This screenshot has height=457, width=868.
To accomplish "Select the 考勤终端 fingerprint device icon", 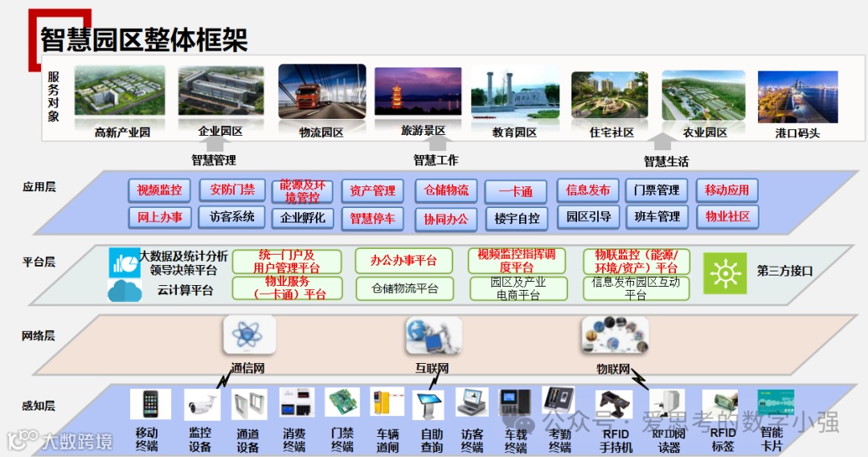I will (x=559, y=402).
